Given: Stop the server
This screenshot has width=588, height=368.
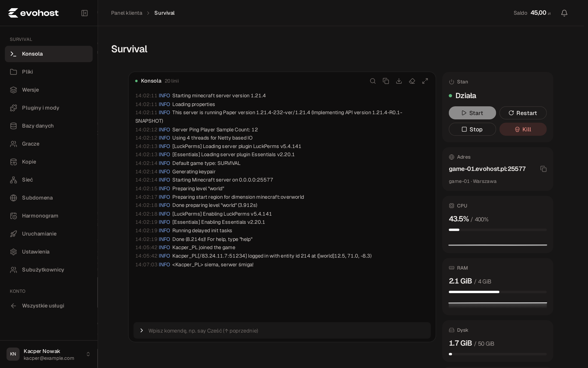Looking at the screenshot, I should (472, 129).
